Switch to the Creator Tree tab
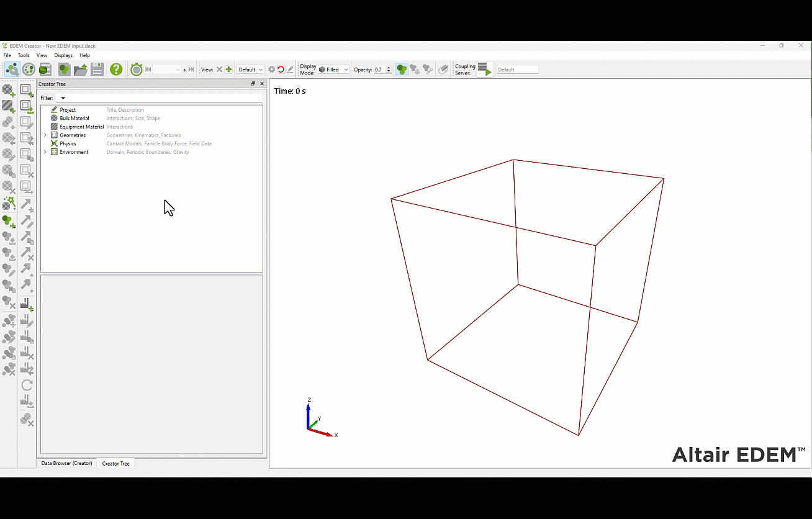812x519 pixels. pyautogui.click(x=115, y=464)
